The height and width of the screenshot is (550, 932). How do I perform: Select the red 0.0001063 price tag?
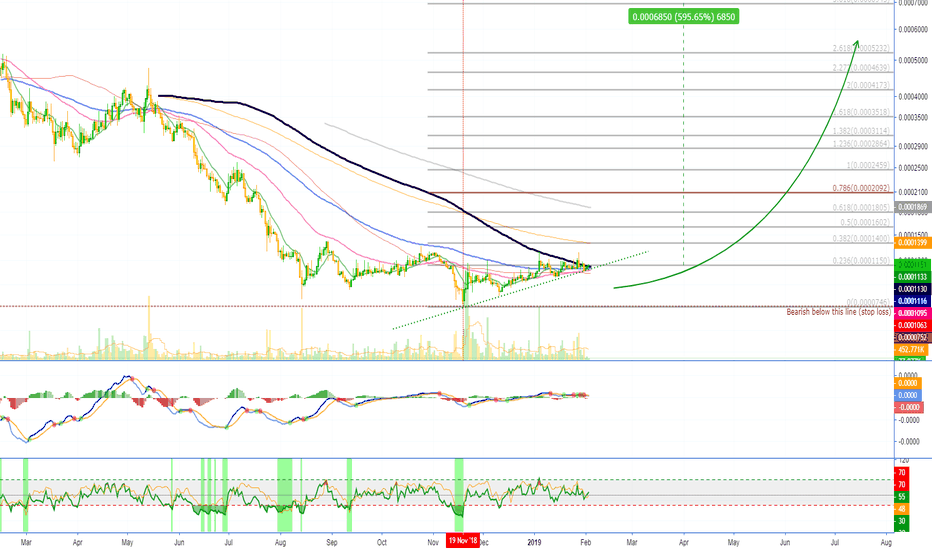(x=912, y=325)
